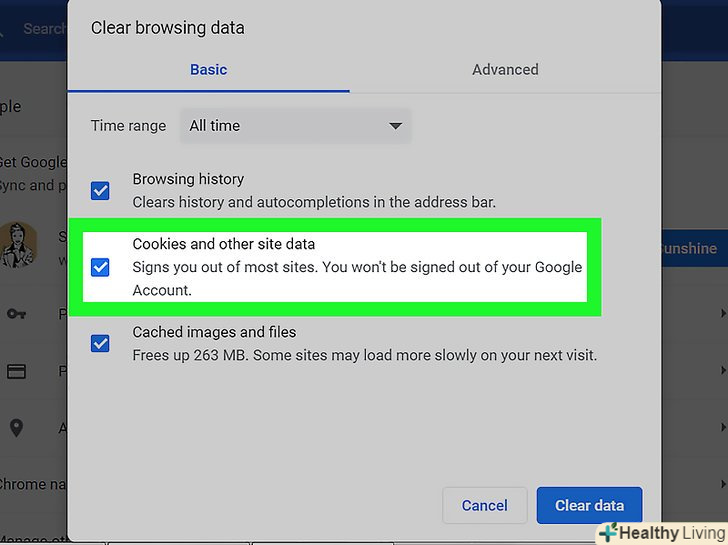This screenshot has width=728, height=545.
Task: Open the Time range dropdown
Action: pos(295,126)
